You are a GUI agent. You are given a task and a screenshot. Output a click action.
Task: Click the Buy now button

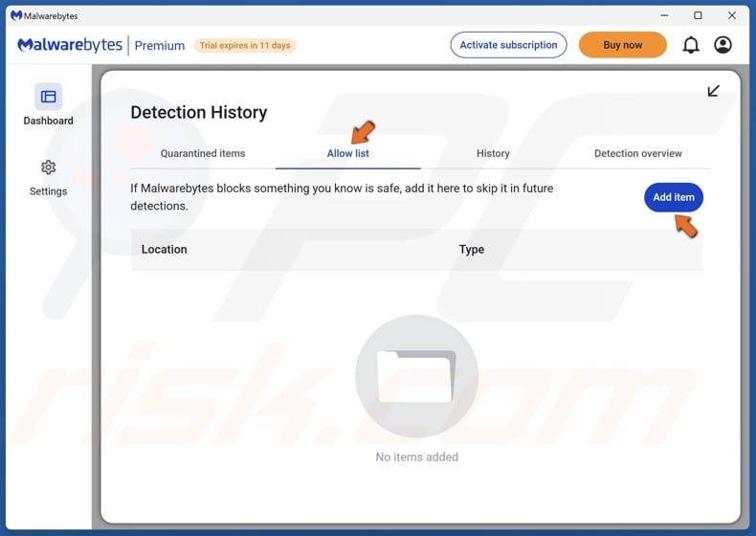point(622,45)
